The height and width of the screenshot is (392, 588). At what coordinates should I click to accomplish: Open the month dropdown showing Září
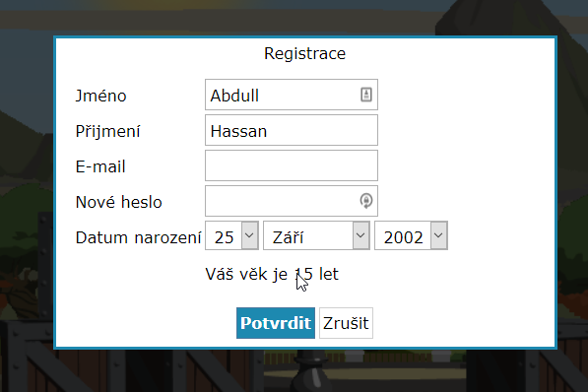coord(316,235)
